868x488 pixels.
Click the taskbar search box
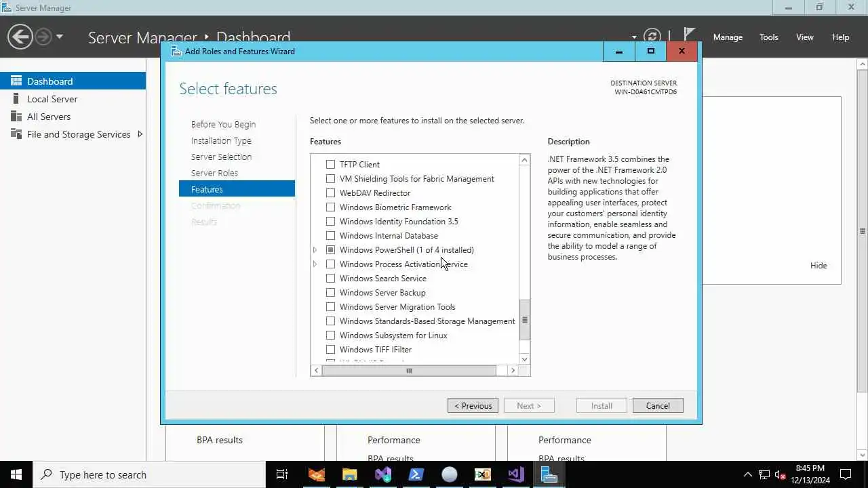click(149, 474)
